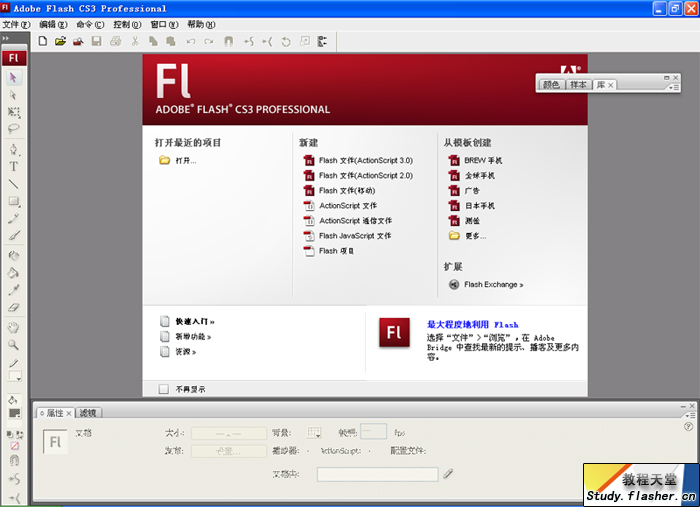Open the 编辑 menu
Viewport: 700px width, 507px height.
click(53, 25)
